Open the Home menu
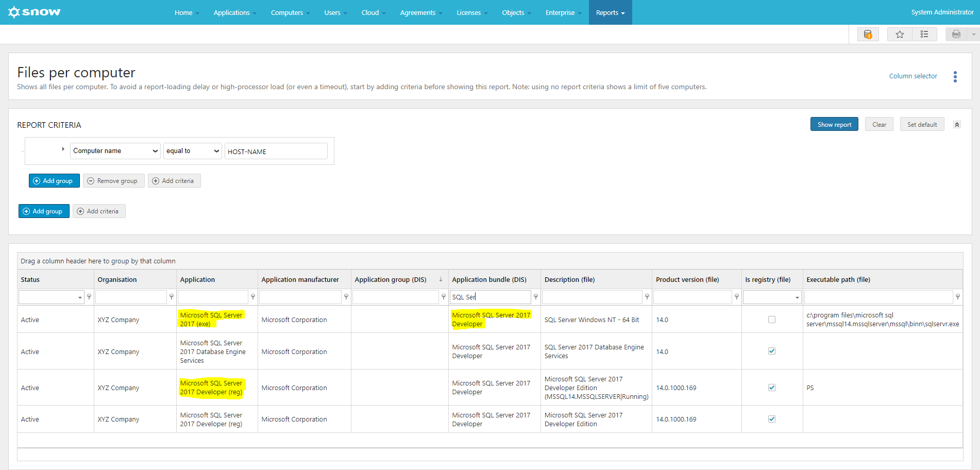Viewport: 980px width, 470px height. [x=187, y=12]
